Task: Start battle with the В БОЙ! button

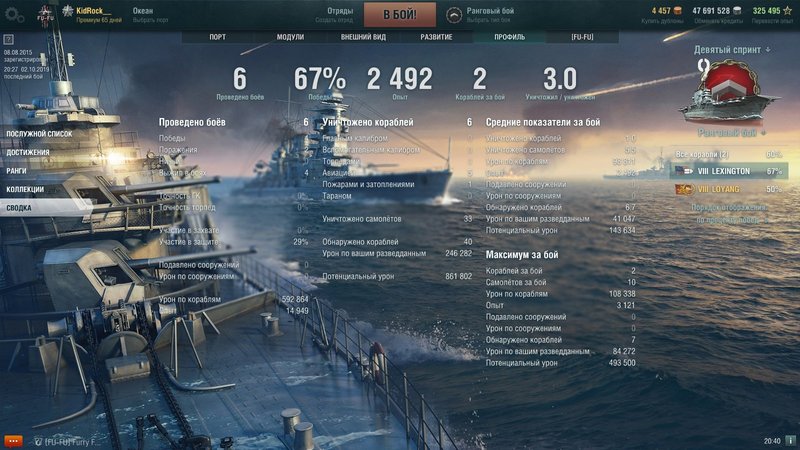Action: [x=400, y=14]
